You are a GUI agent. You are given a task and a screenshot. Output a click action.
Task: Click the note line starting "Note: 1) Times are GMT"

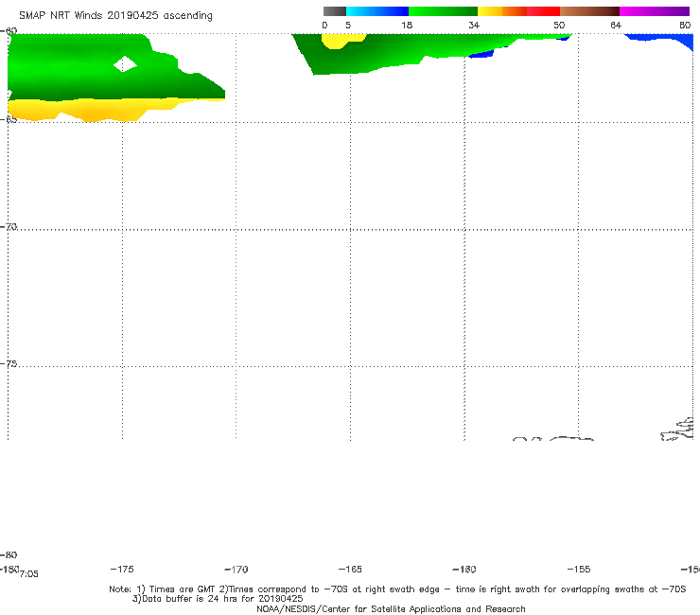click(x=397, y=589)
